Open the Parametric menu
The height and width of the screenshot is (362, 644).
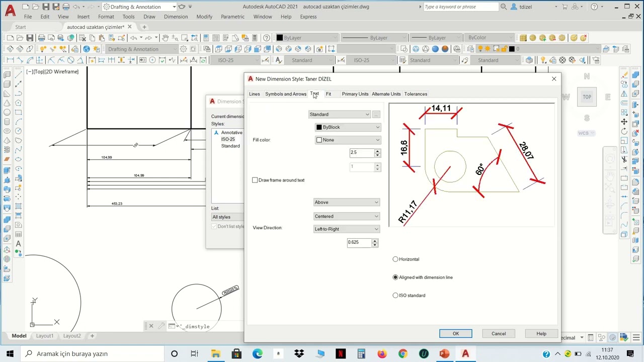click(232, 17)
